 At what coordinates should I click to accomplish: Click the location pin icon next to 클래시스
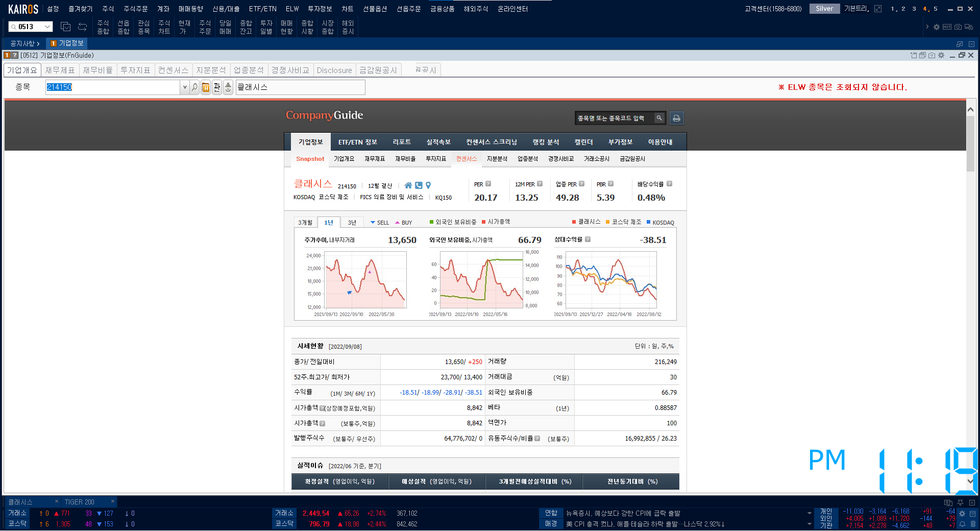428,185
